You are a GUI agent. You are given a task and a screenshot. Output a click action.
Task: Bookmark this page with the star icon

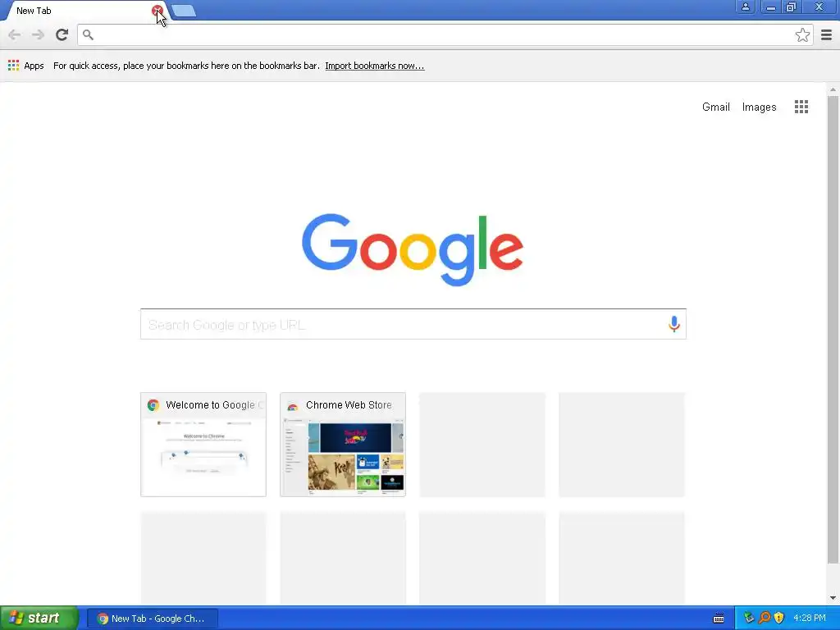pyautogui.click(x=802, y=35)
